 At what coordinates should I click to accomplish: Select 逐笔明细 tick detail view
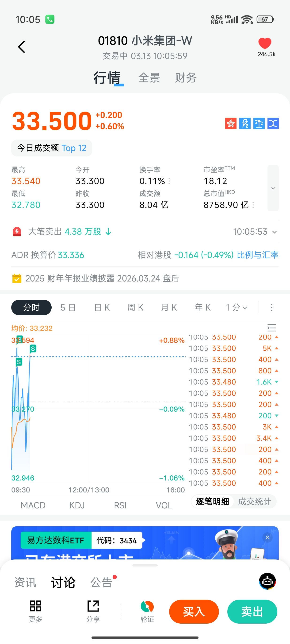pos(212,501)
